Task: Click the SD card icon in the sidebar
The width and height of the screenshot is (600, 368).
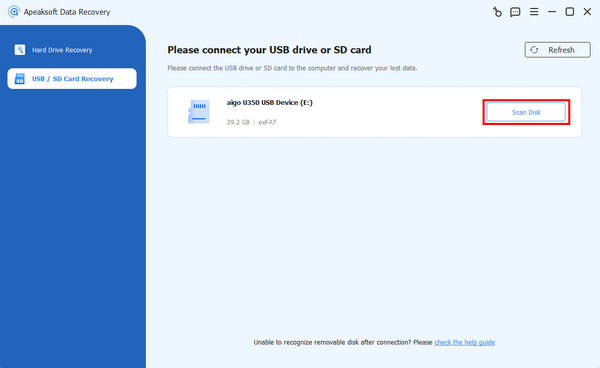Action: [20, 78]
